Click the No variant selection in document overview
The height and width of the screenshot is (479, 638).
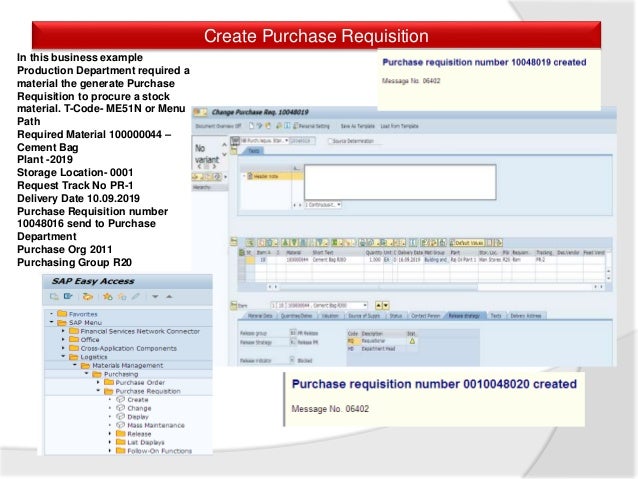[x=207, y=154]
